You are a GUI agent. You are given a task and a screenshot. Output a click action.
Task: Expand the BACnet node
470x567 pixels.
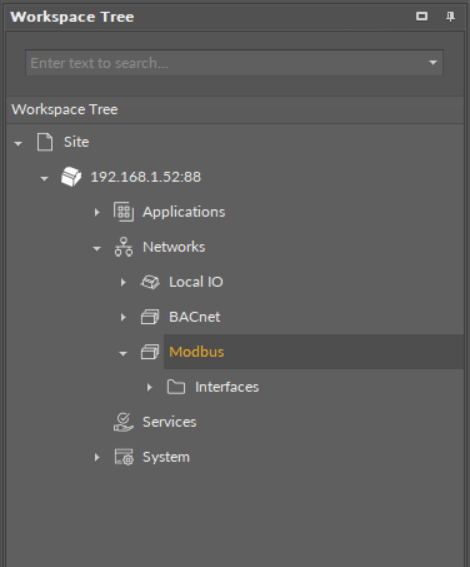(x=123, y=317)
